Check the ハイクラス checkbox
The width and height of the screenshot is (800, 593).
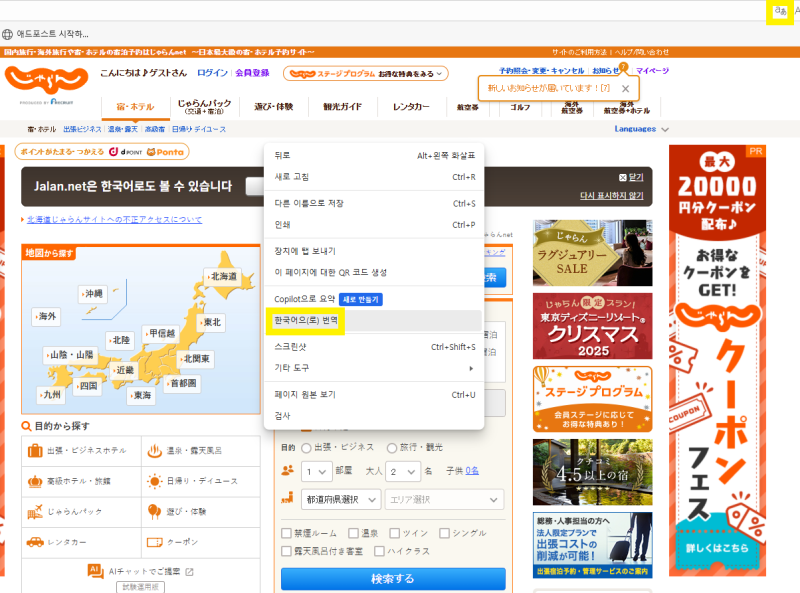(379, 551)
